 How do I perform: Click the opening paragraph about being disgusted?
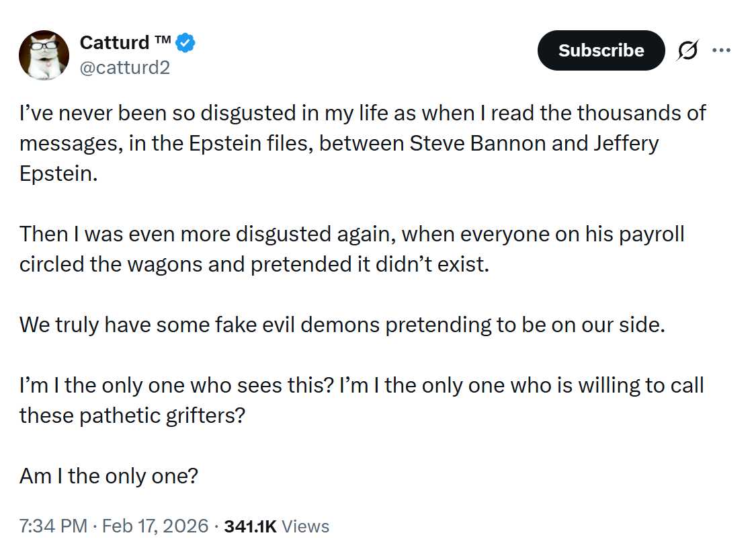(x=336, y=143)
